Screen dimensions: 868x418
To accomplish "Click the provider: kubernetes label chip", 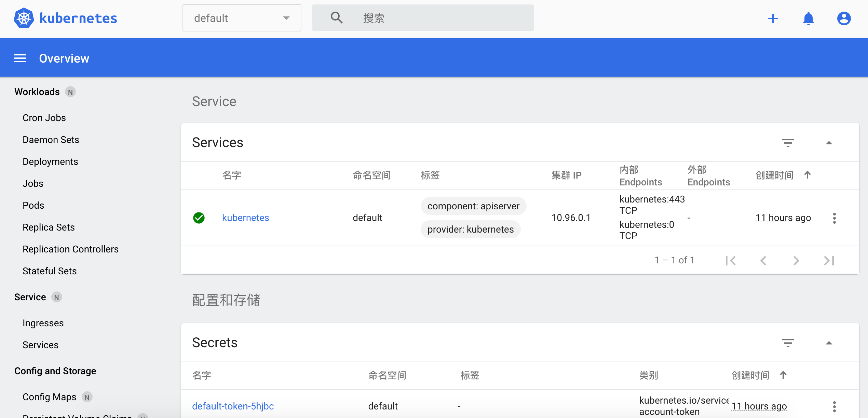I will 471,229.
